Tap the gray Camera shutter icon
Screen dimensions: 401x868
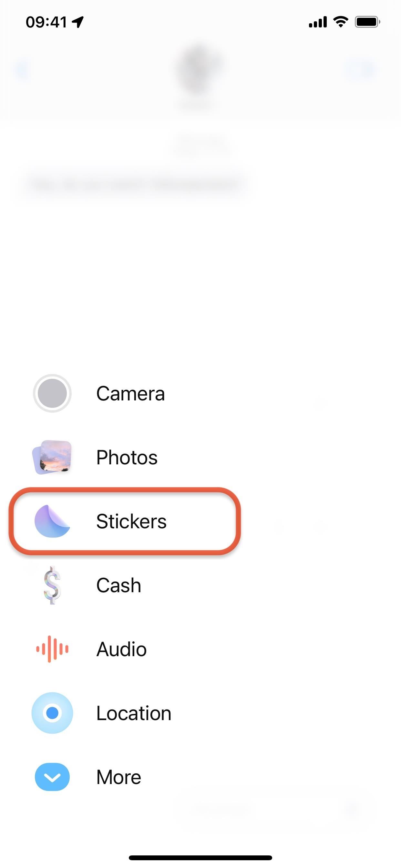click(x=52, y=393)
